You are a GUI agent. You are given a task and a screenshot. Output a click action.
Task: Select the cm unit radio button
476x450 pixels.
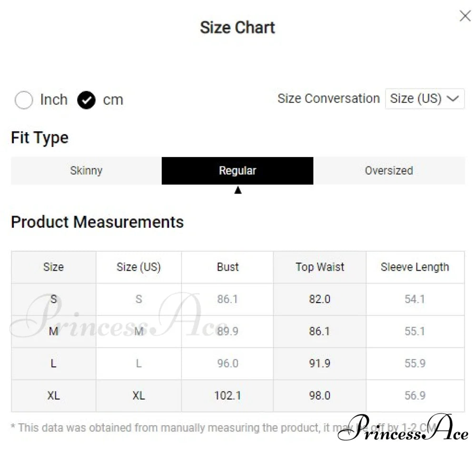(86, 100)
